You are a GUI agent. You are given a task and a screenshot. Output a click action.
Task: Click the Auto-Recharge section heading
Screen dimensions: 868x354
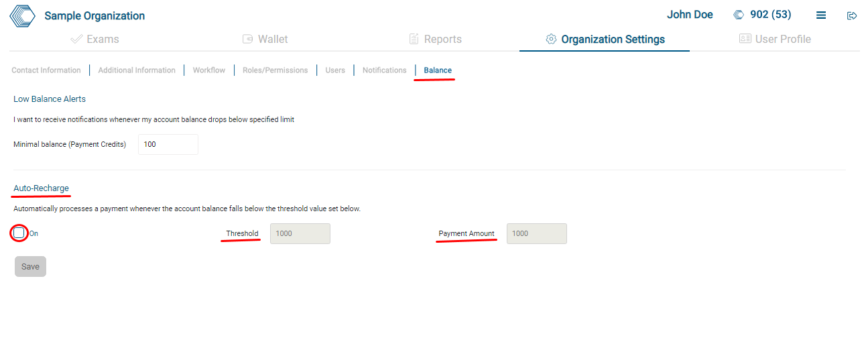click(x=41, y=188)
